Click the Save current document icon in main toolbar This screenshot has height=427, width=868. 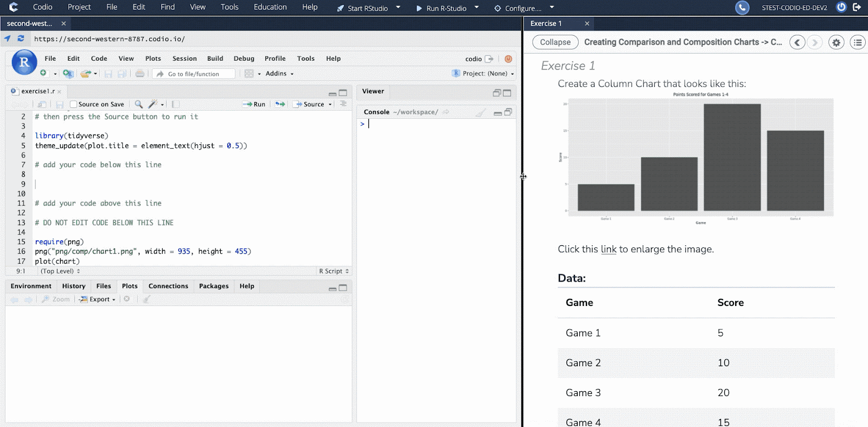pos(108,73)
